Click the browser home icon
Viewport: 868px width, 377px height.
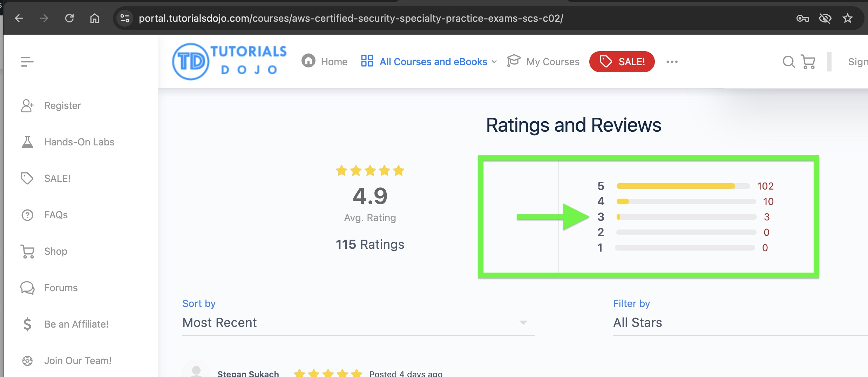pos(95,18)
